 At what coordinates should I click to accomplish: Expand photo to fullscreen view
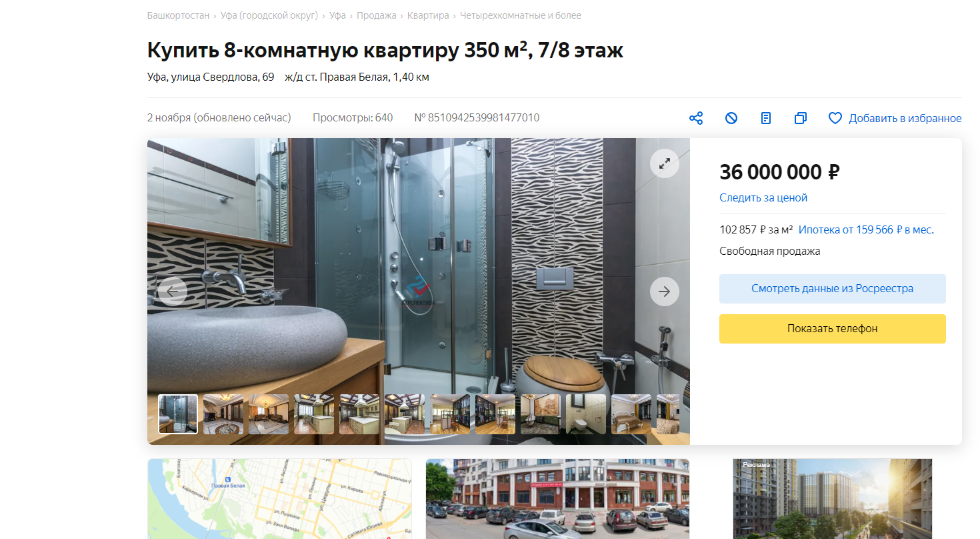(665, 163)
